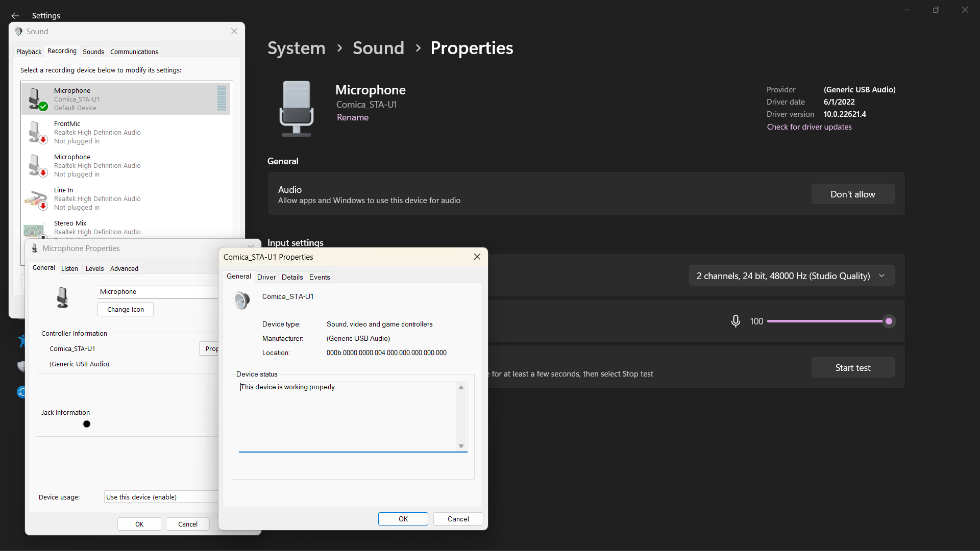Click the back arrow in the Settings window
This screenshot has width=980, height=551.
click(x=15, y=16)
